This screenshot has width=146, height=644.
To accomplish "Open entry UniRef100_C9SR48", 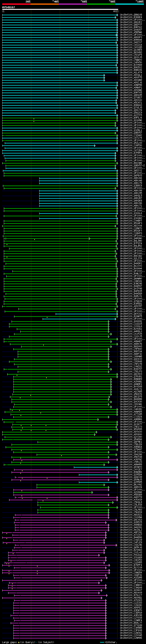I will tap(131, 361).
